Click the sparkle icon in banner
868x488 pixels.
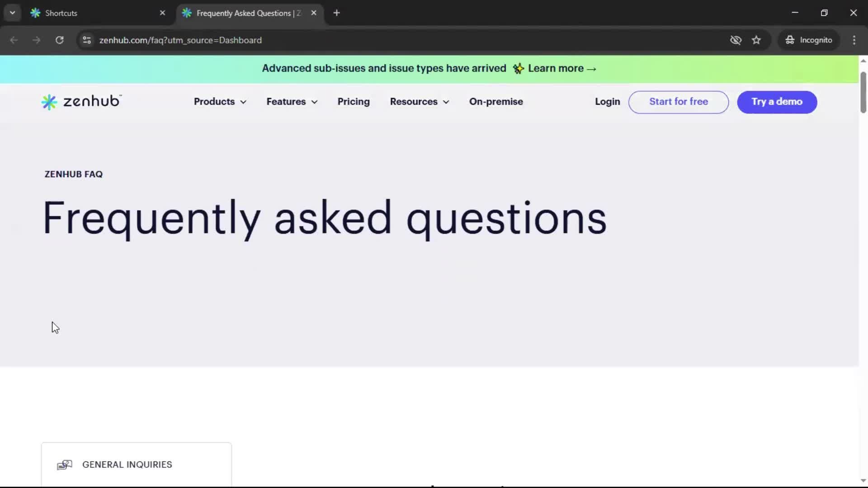click(x=519, y=68)
